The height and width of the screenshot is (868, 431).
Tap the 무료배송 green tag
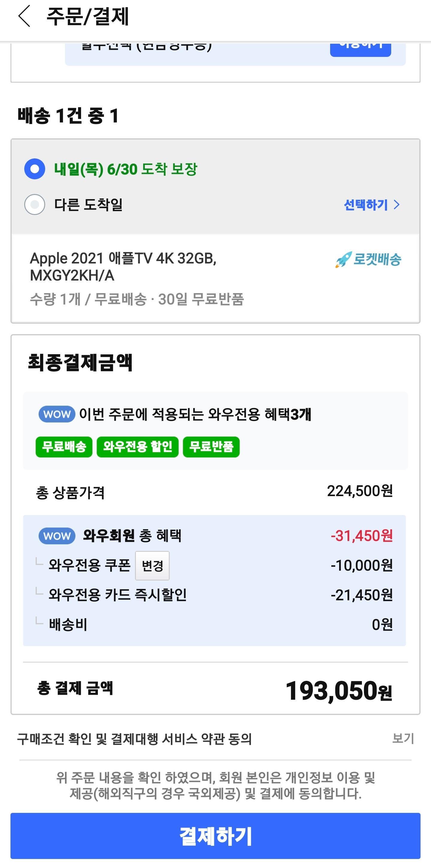(64, 447)
